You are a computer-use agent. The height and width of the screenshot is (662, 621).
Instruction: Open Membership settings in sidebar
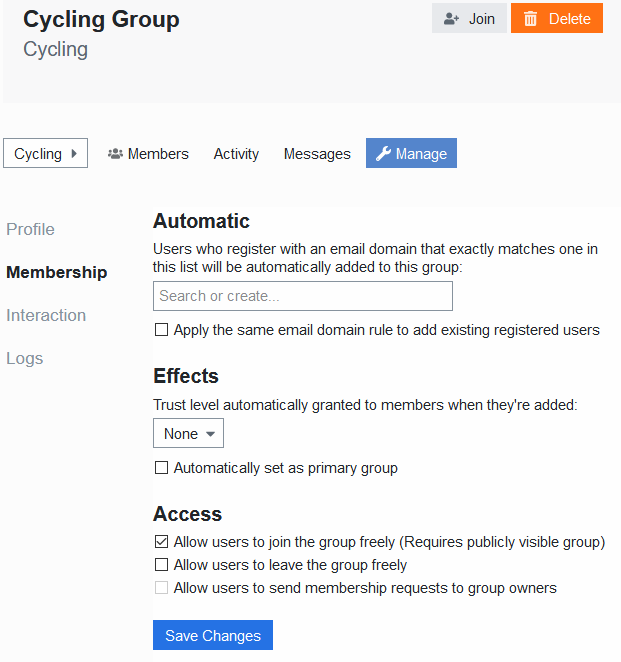57,272
